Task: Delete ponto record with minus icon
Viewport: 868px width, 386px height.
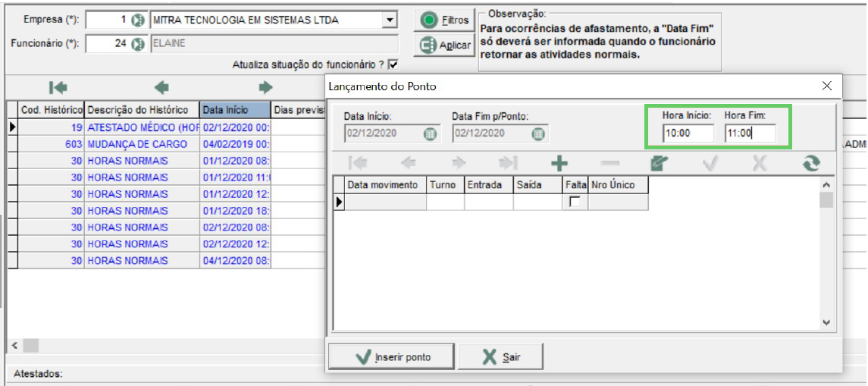Action: coord(610,163)
